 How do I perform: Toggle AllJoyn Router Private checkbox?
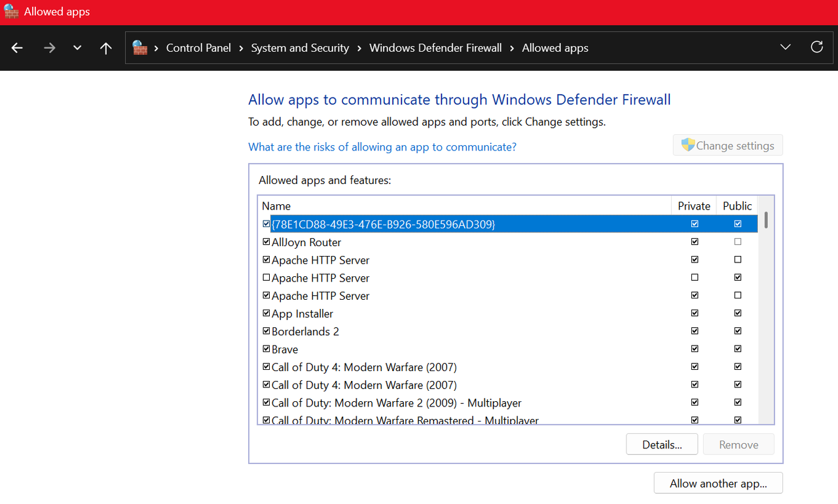[x=695, y=242]
